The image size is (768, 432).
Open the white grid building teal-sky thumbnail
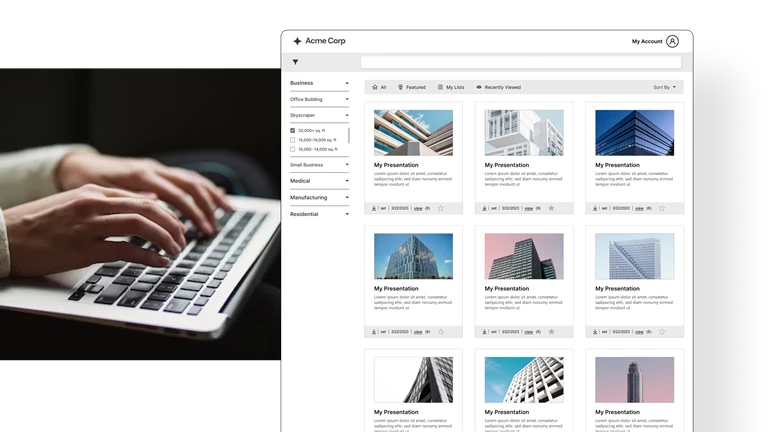click(524, 380)
